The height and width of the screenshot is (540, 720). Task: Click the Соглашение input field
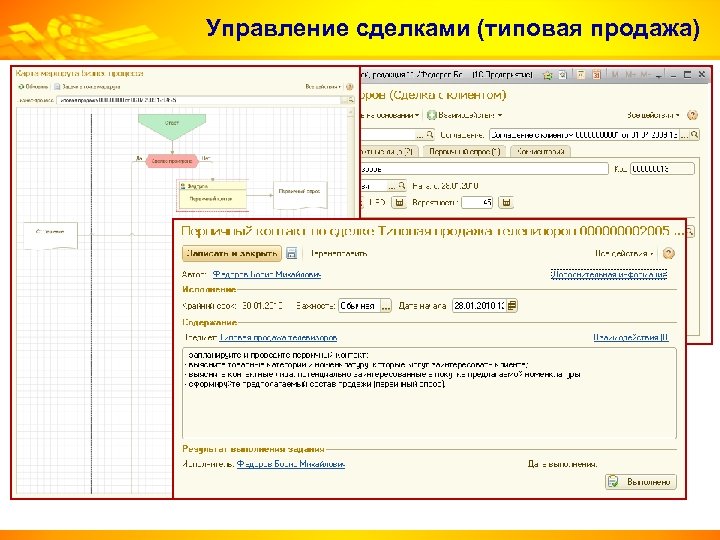584,135
